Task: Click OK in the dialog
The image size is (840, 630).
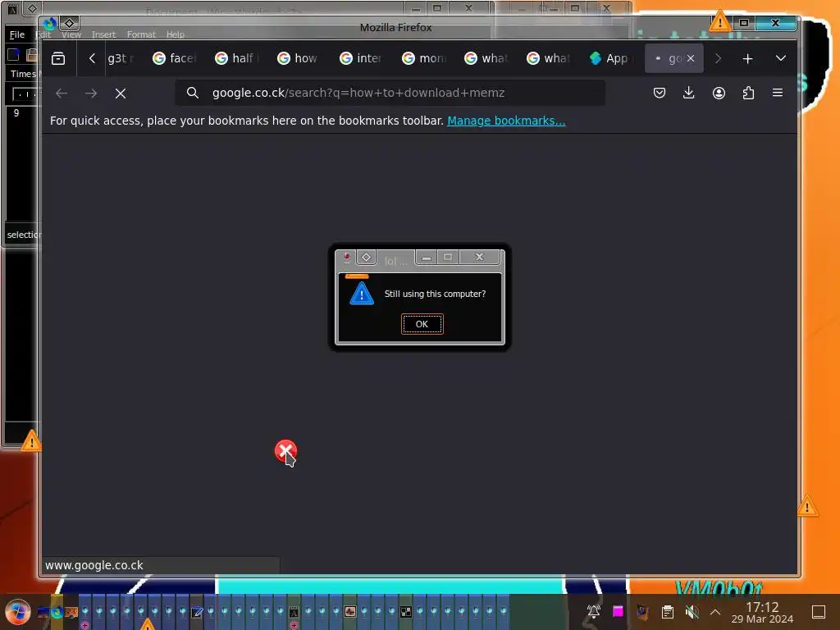Action: [422, 324]
